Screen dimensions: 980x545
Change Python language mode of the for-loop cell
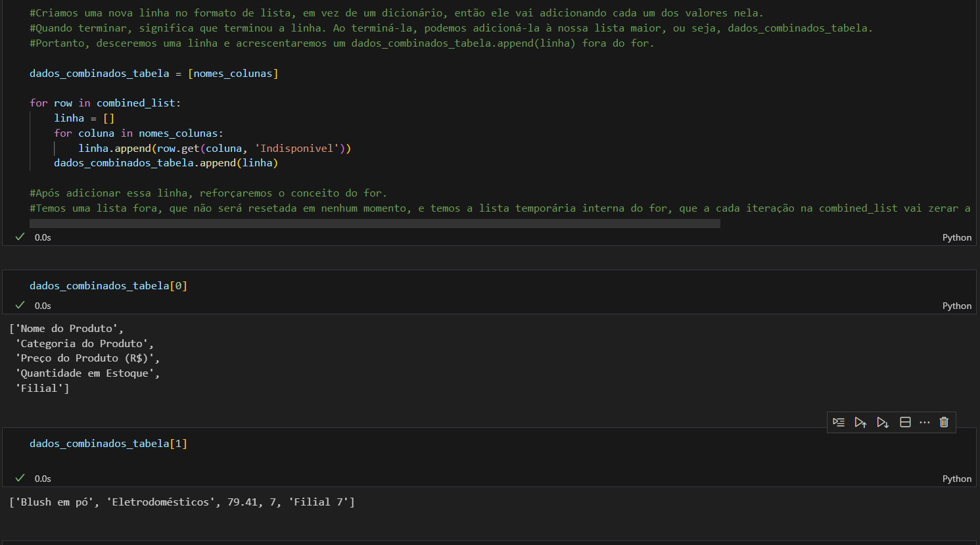[956, 237]
